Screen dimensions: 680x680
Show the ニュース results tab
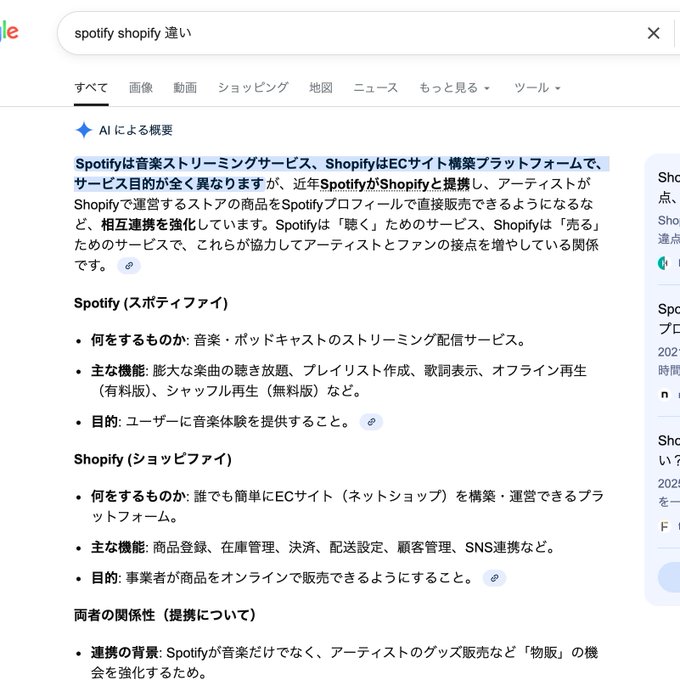tap(375, 88)
